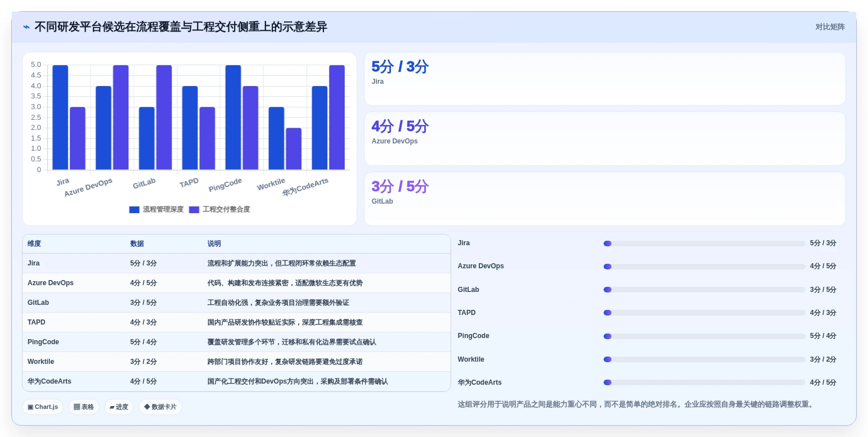
Task: Open the Jira 5分 / 3分 data card
Action: [x=605, y=79]
